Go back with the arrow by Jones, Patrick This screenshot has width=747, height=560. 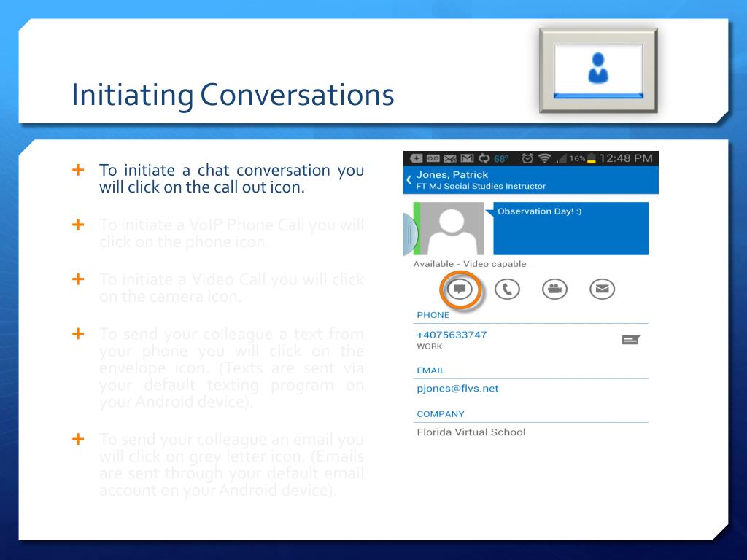pyautogui.click(x=409, y=180)
